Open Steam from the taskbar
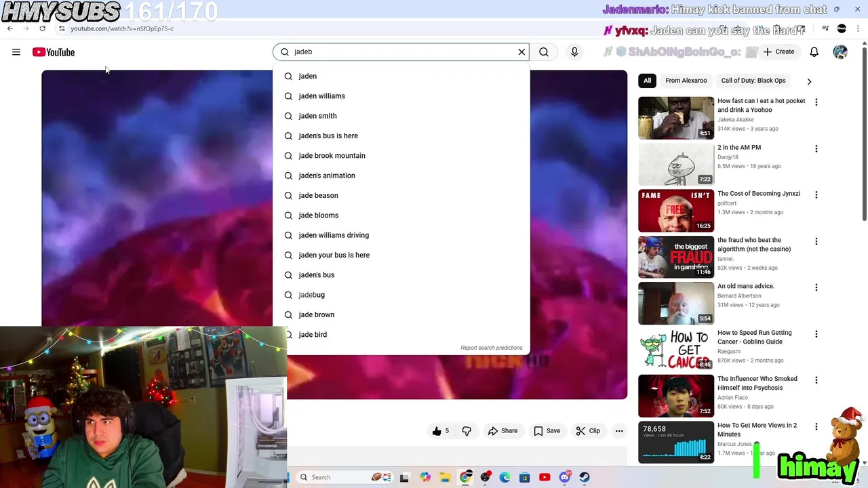Viewport: 868px width, 488px height. pos(585,477)
